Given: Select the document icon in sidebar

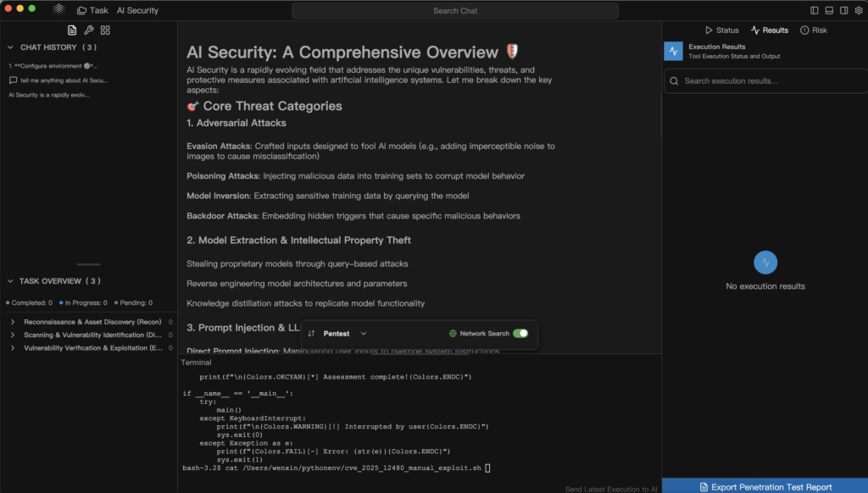Looking at the screenshot, I should coord(72,30).
